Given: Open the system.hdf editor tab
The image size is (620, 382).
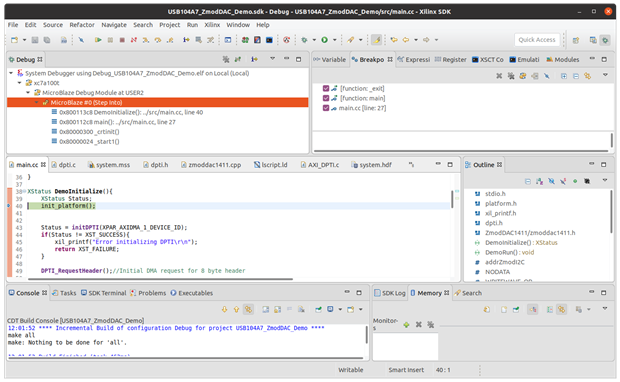Looking at the screenshot, I should [372, 165].
